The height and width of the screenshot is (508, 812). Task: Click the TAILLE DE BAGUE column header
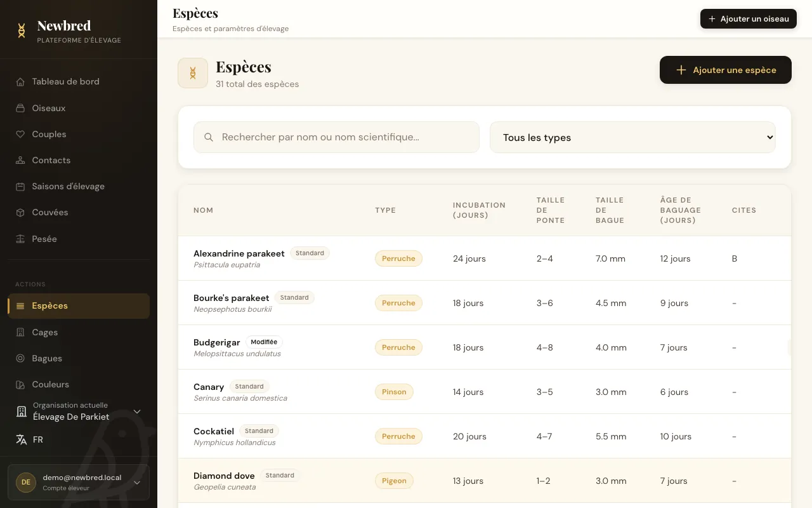click(610, 210)
